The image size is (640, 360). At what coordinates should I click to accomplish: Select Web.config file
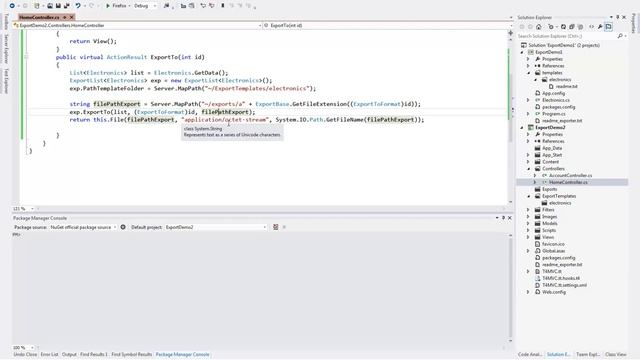tap(554, 292)
